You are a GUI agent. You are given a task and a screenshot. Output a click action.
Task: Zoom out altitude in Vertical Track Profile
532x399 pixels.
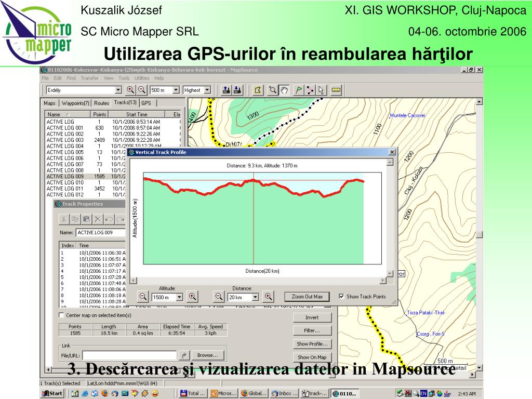pyautogui.click(x=143, y=297)
